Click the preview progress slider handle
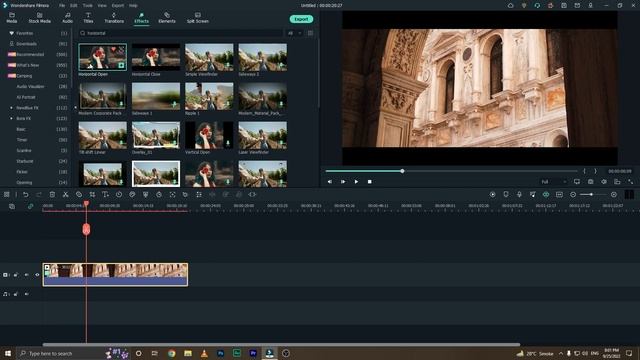Image resolution: width=640 pixels, height=360 pixels. (402, 171)
